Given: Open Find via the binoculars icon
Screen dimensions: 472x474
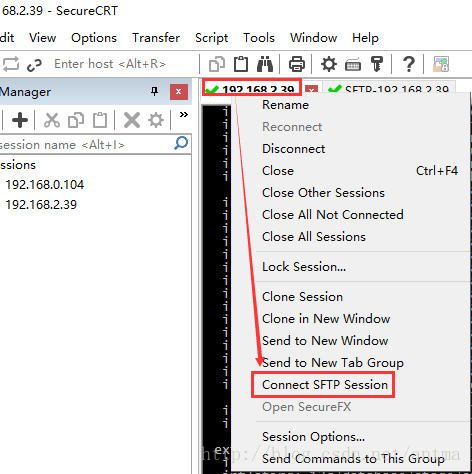Looking at the screenshot, I should (x=265, y=64).
